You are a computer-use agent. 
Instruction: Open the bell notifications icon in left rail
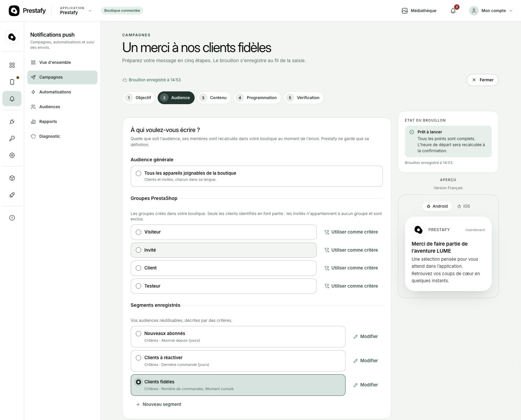[x=12, y=99]
